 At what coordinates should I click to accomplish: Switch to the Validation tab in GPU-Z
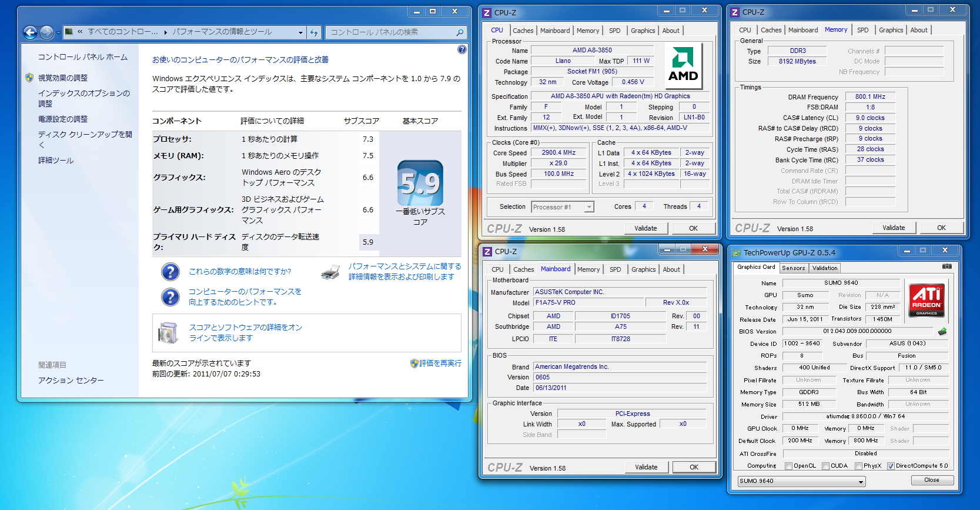click(825, 268)
